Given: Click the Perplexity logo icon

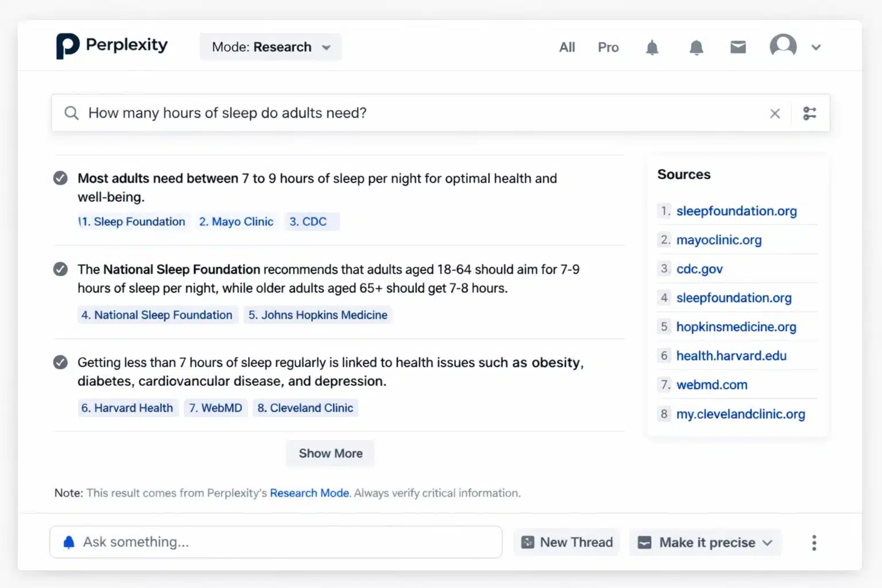Looking at the screenshot, I should 67,46.
